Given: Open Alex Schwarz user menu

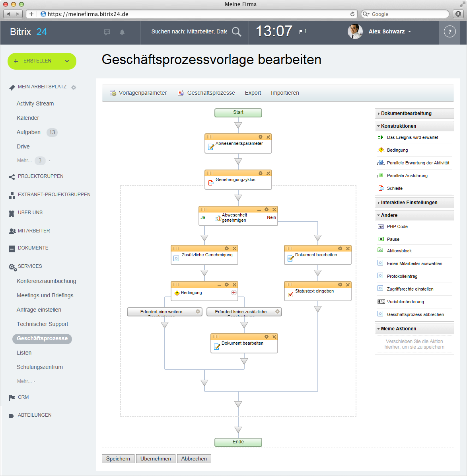Looking at the screenshot, I should 390,31.
